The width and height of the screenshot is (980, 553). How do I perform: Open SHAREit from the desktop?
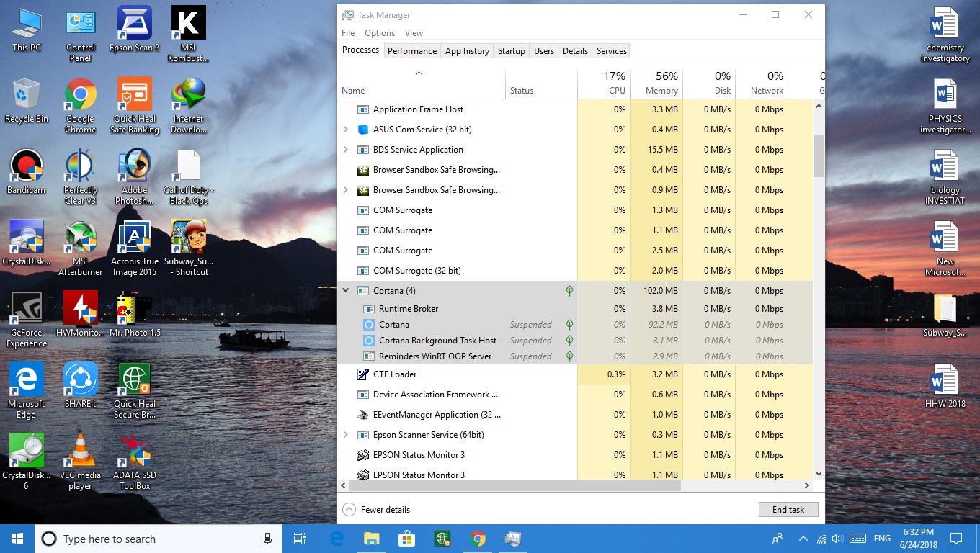tap(80, 379)
